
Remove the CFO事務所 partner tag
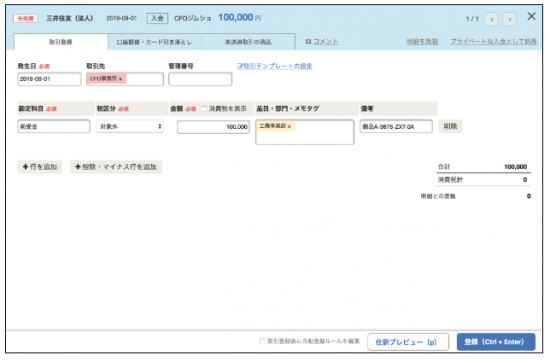point(120,79)
